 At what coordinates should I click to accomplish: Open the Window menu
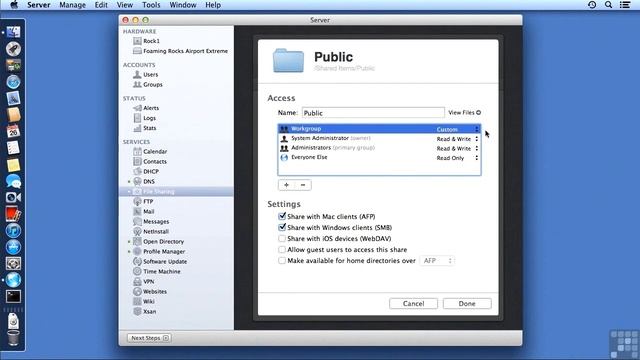182,5
